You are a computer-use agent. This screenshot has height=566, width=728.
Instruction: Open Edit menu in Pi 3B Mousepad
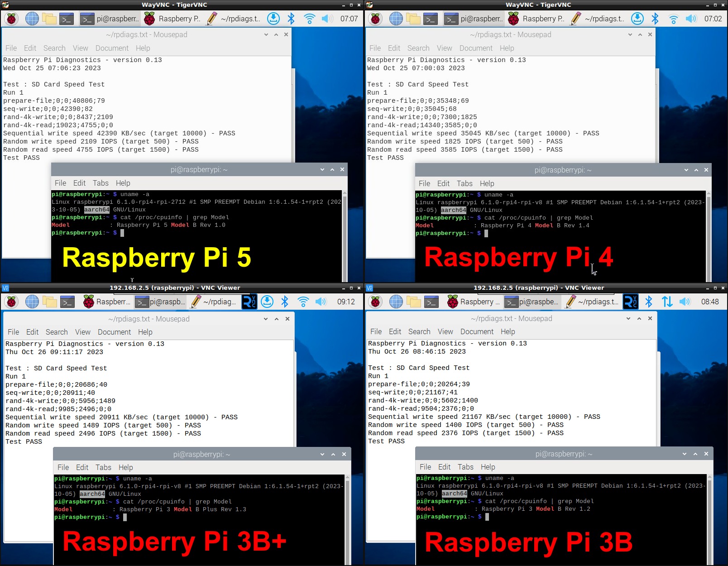point(395,331)
